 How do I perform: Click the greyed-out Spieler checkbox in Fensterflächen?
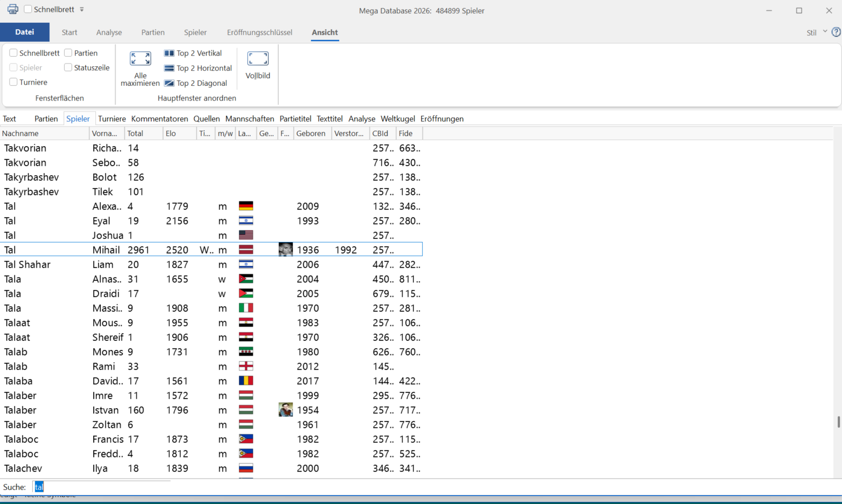13,67
